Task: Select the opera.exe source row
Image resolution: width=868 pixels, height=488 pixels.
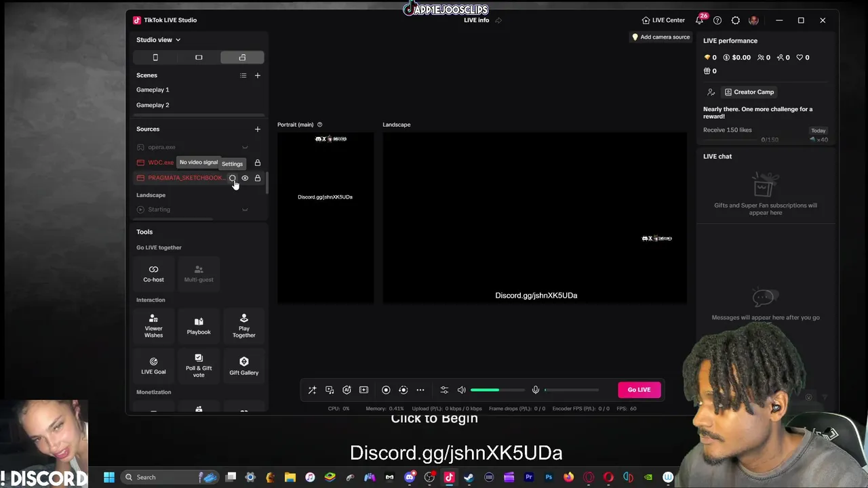Action: (199, 147)
